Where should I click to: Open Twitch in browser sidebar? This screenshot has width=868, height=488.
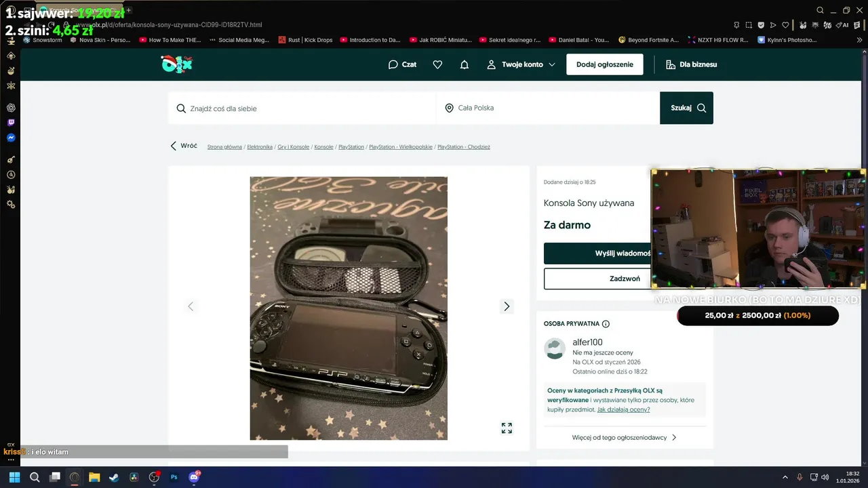11,123
